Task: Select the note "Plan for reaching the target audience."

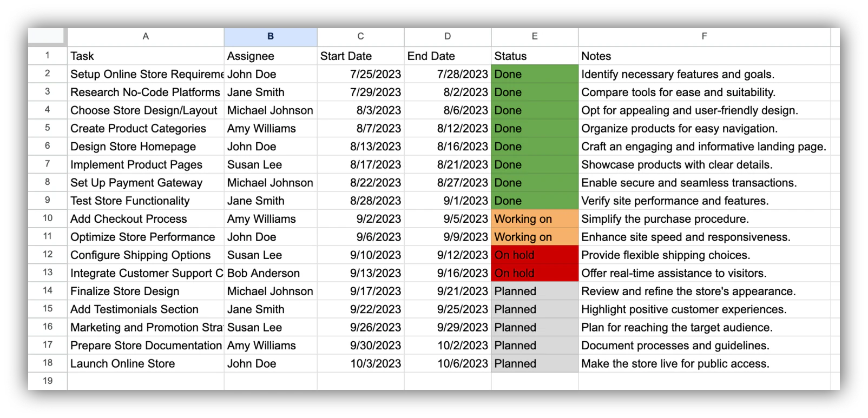Action: tap(704, 327)
